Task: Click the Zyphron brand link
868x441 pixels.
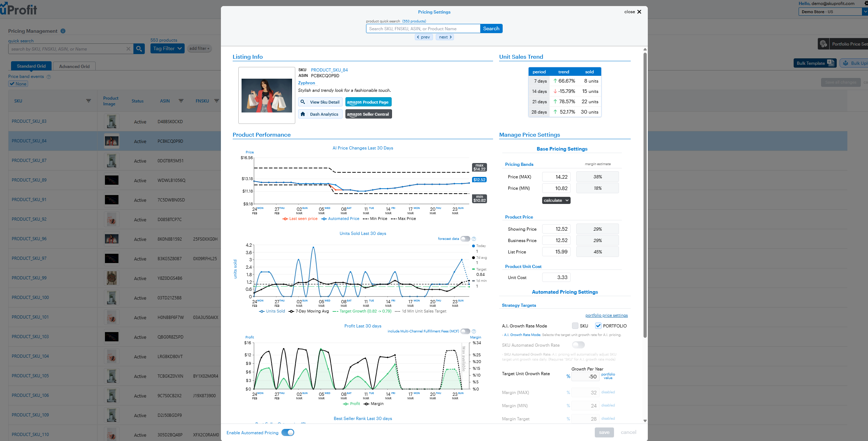Action: coord(307,83)
